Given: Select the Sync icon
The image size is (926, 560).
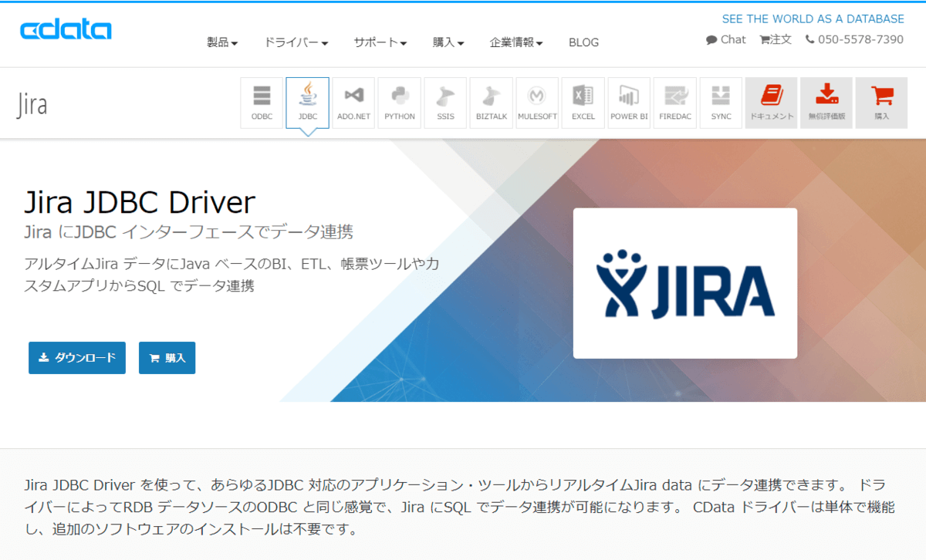Looking at the screenshot, I should 721,103.
